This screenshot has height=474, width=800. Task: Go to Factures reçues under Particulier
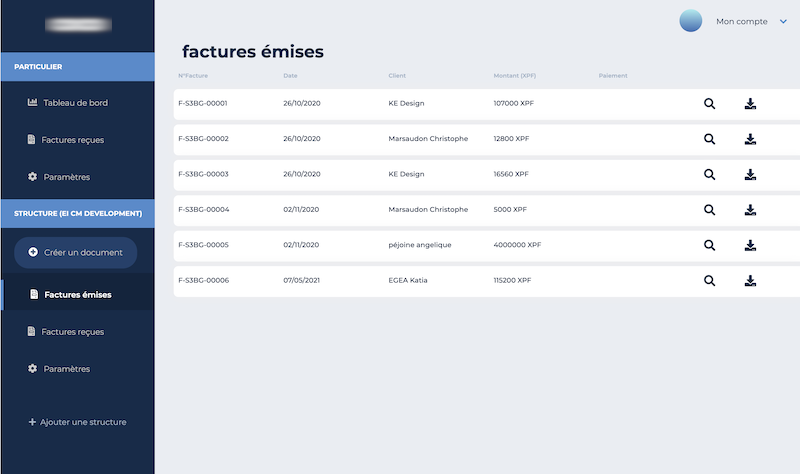(x=72, y=140)
